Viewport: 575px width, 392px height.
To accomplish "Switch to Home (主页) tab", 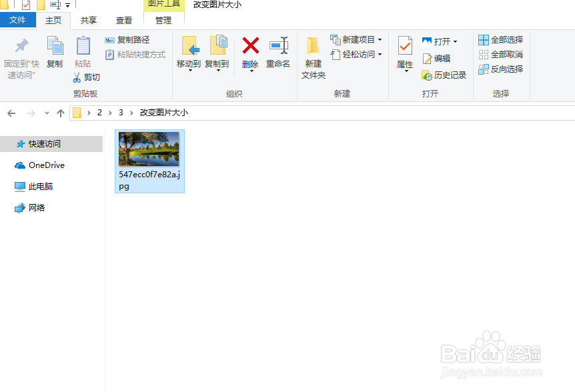I will tap(53, 21).
